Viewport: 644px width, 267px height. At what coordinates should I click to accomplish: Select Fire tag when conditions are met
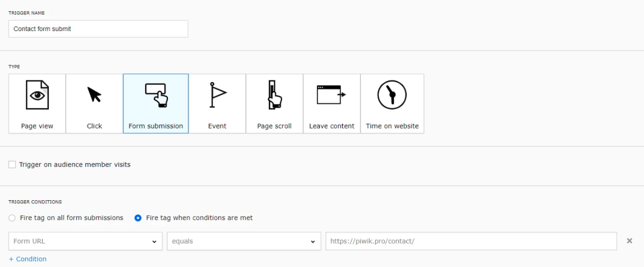[x=138, y=218]
